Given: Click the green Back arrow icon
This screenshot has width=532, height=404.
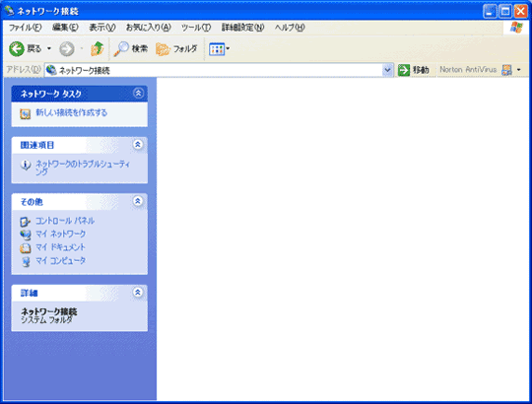Looking at the screenshot, I should (x=17, y=49).
